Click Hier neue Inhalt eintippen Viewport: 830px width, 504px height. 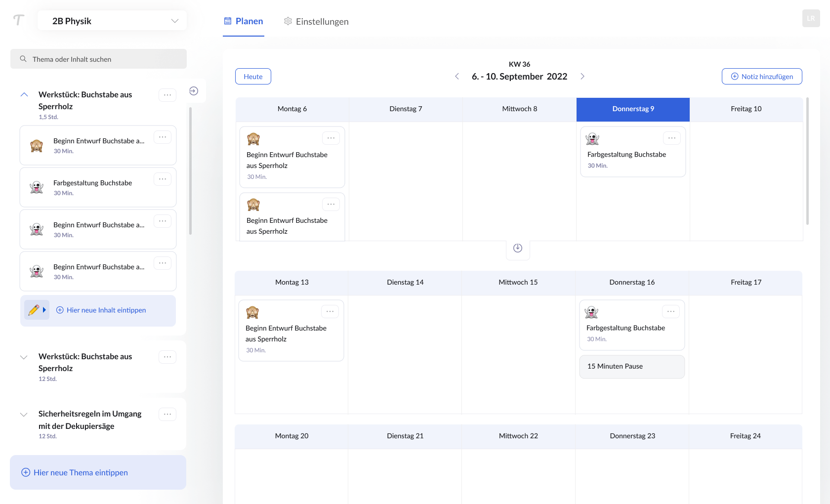pos(101,310)
